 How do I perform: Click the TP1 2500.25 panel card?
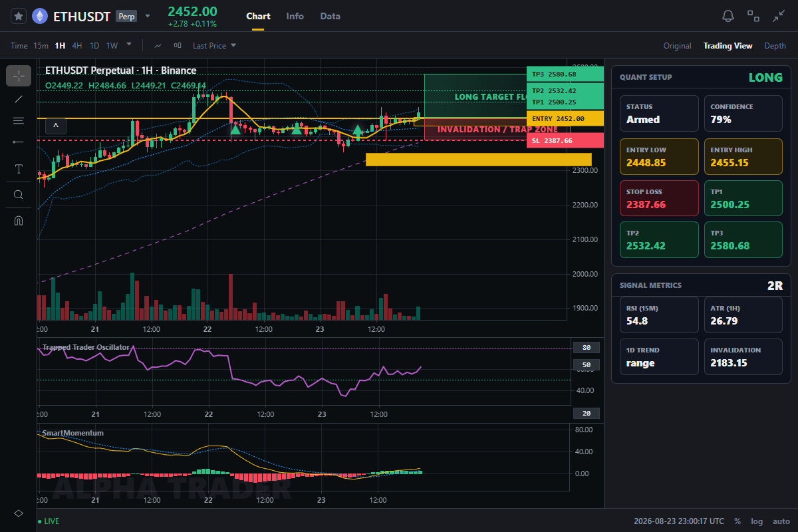click(x=743, y=198)
